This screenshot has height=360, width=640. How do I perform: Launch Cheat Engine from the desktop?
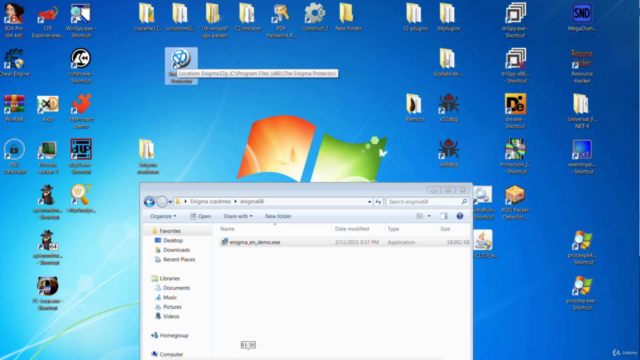(x=14, y=63)
